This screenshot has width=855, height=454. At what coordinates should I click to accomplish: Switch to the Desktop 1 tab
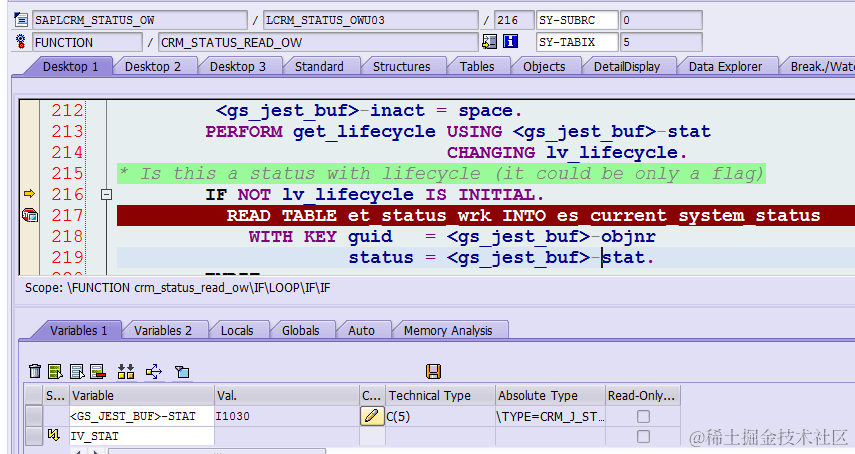pos(70,66)
